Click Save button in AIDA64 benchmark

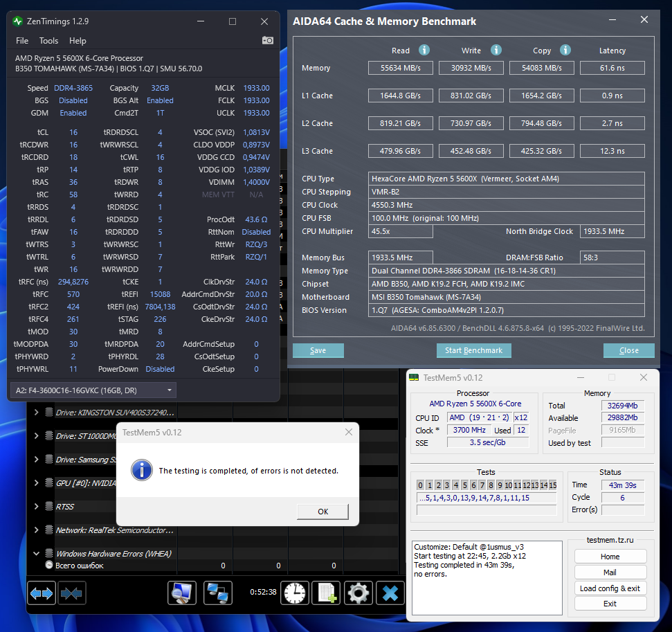pos(318,350)
